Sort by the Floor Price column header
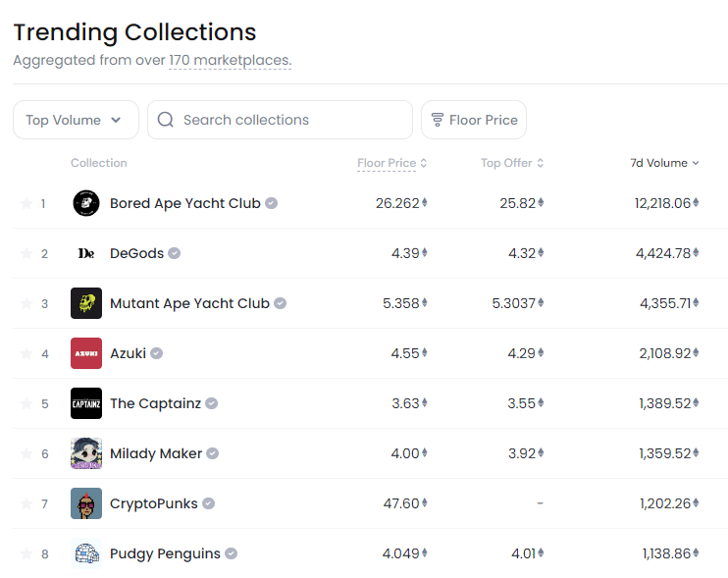The height and width of the screenshot is (578, 728). tap(391, 163)
